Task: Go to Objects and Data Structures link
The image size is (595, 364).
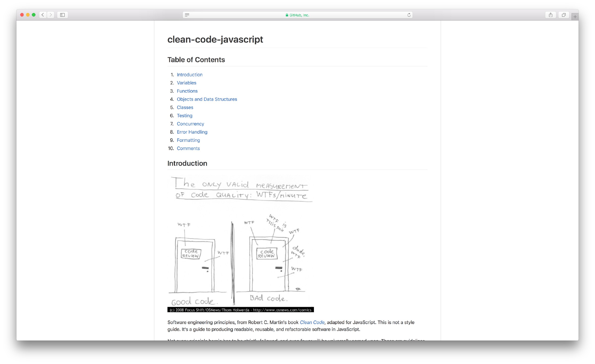Action: tap(207, 99)
